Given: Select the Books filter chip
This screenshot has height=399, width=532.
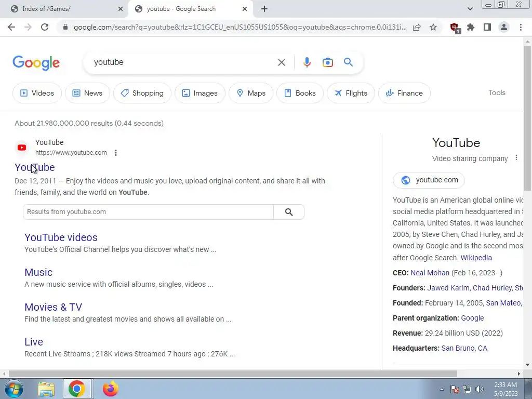Looking at the screenshot, I should point(300,93).
